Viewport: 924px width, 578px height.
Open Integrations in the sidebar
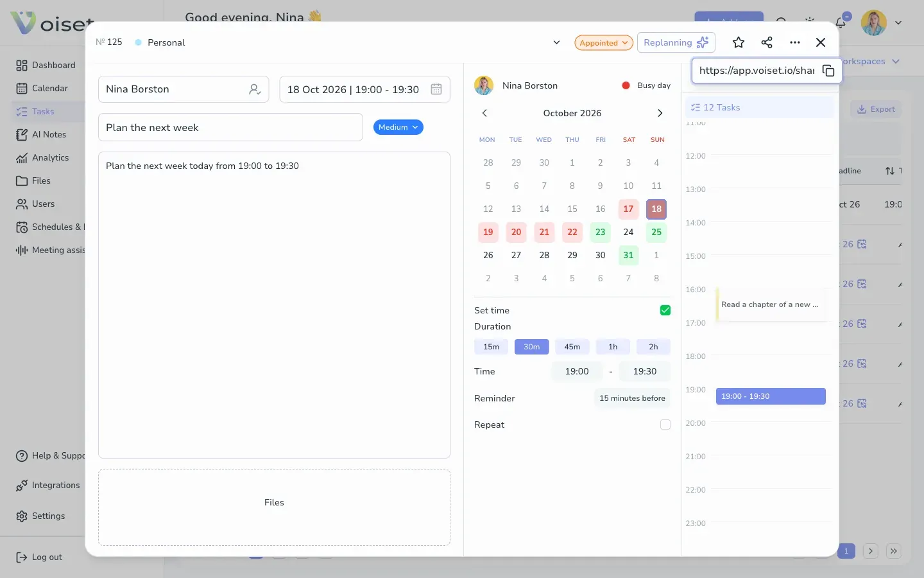tap(48, 485)
